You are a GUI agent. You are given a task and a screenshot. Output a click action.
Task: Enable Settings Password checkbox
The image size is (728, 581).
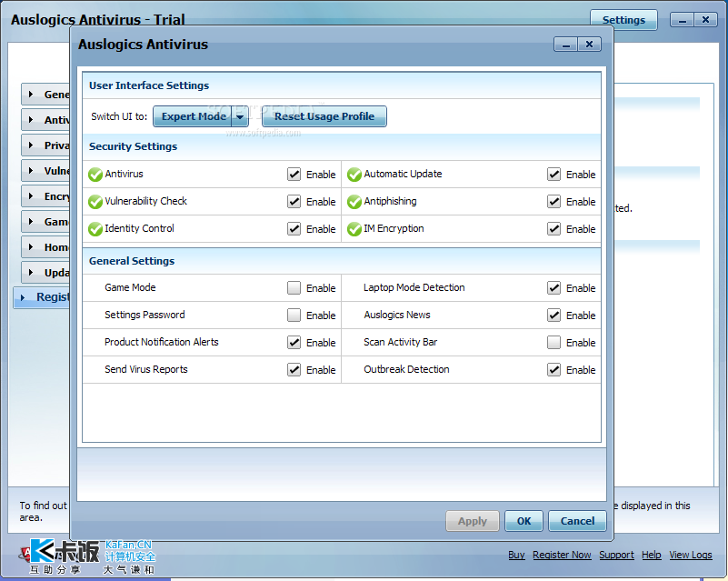pos(294,316)
